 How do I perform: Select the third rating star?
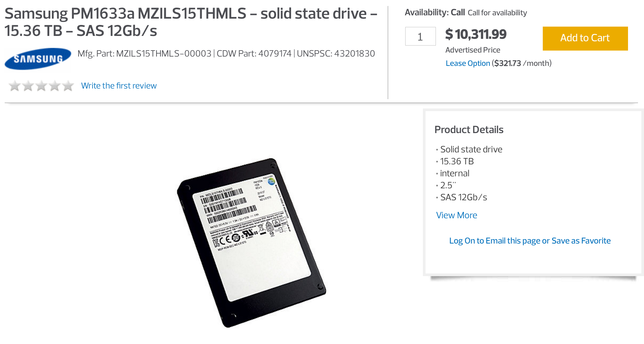41,86
